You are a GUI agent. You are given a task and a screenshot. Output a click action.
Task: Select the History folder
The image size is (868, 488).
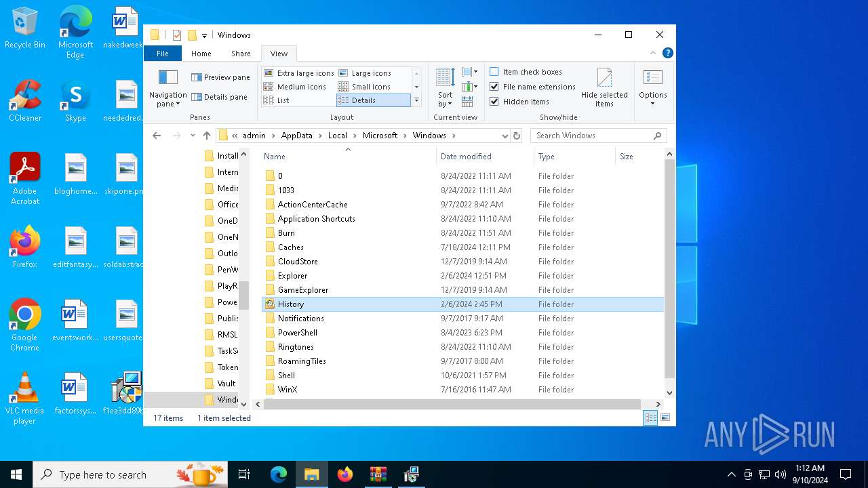coord(462,304)
